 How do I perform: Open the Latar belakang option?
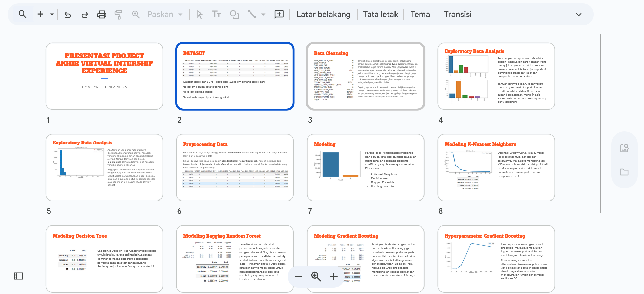click(323, 15)
